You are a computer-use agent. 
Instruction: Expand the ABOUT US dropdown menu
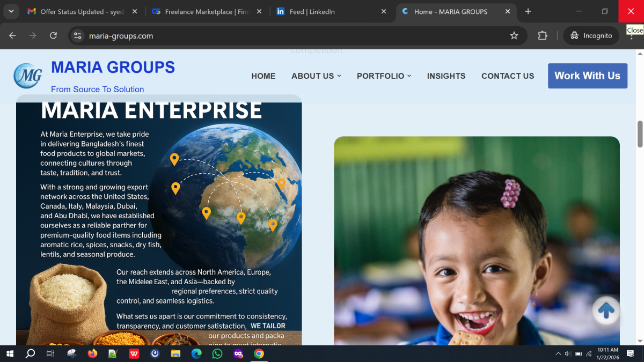316,76
